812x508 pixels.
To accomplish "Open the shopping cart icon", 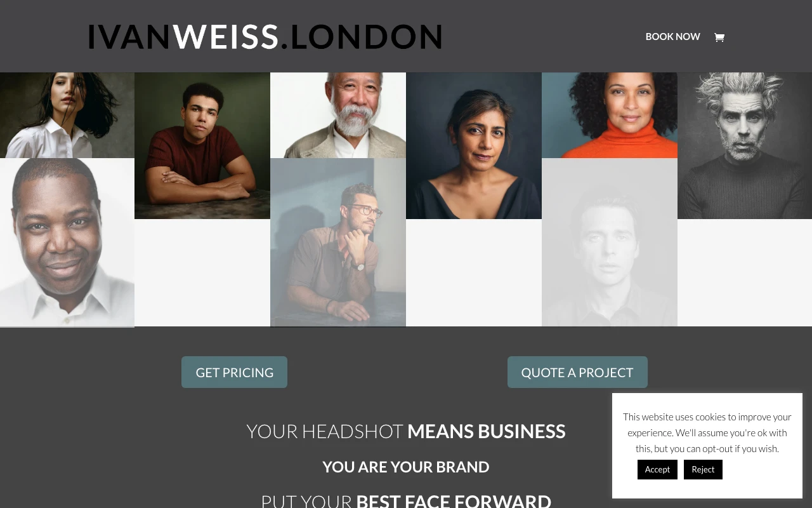I will click(x=719, y=37).
